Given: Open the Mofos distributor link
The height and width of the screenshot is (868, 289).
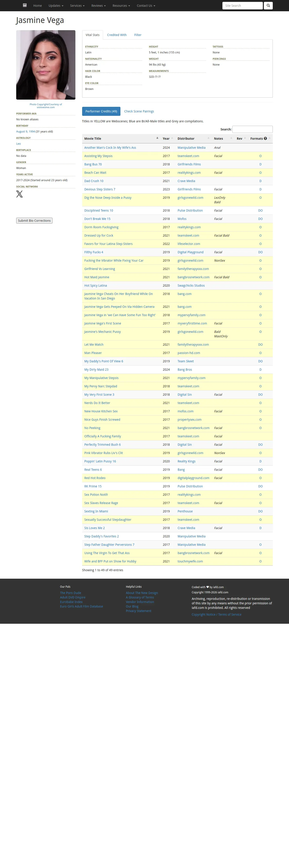Looking at the screenshot, I should coord(182,219).
